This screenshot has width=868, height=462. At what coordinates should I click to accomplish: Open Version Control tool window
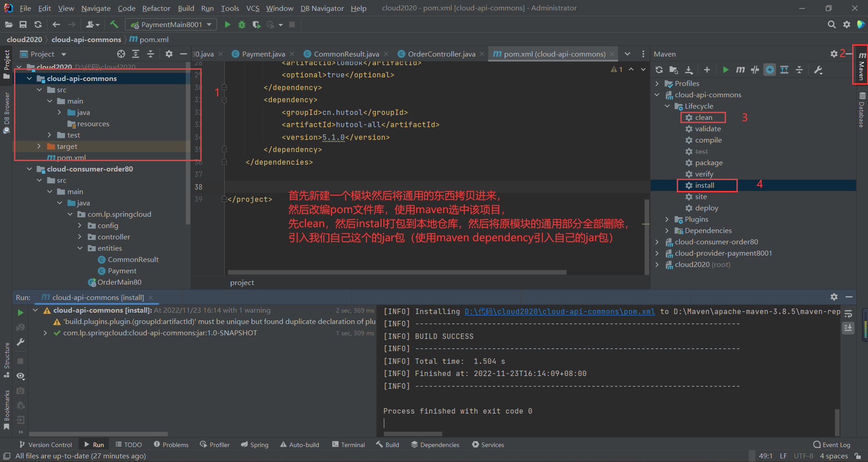click(45, 445)
